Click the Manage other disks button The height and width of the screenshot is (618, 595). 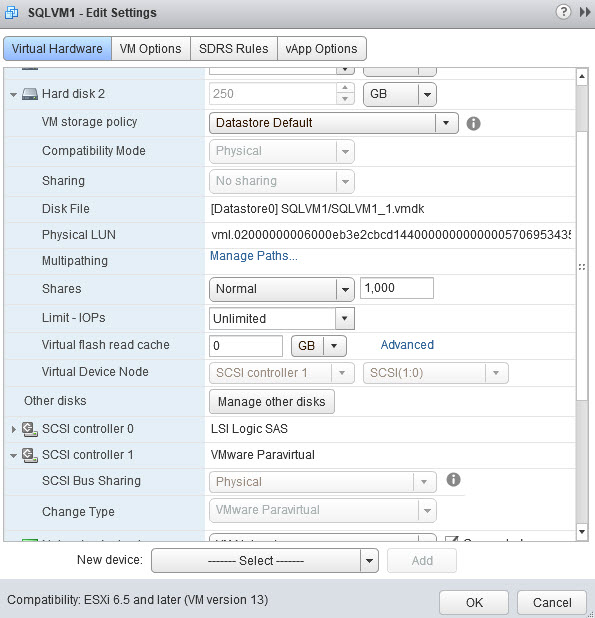click(271, 402)
